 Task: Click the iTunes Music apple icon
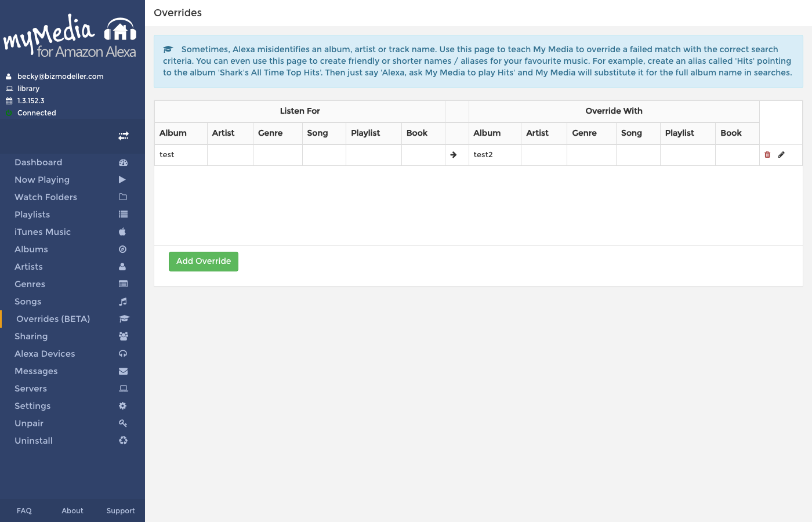coord(122,232)
